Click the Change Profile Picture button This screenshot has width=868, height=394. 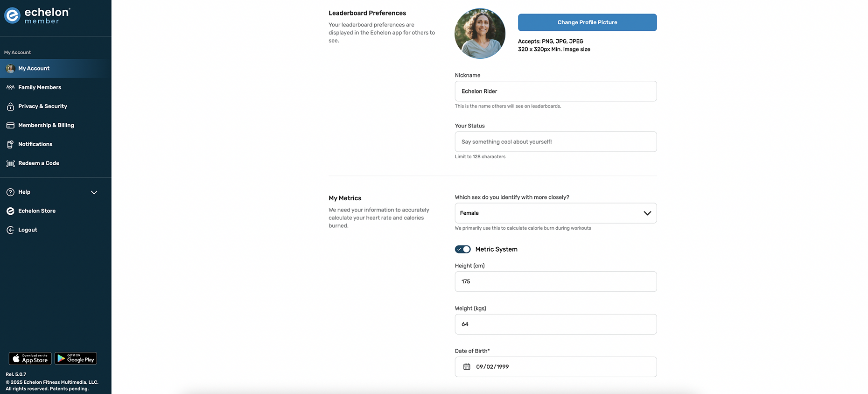click(x=587, y=22)
